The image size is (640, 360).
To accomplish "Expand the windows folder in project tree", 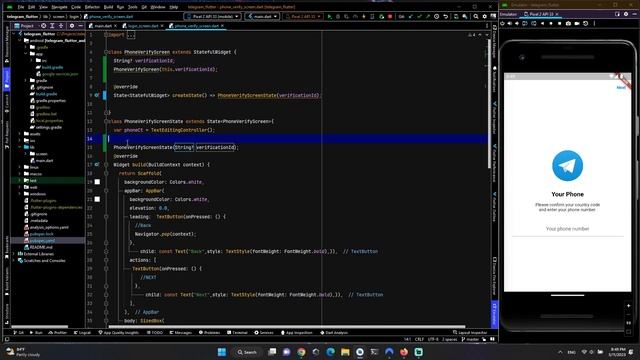I will pos(20,194).
